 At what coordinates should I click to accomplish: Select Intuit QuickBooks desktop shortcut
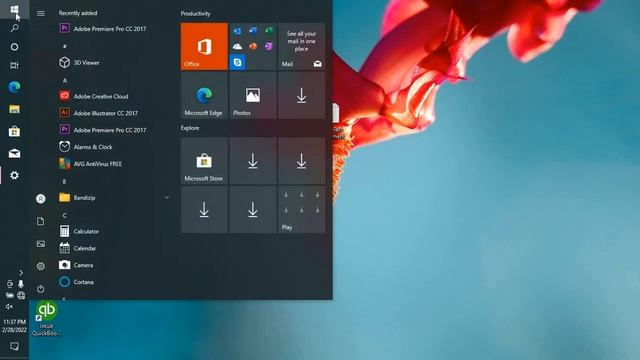pos(46,318)
